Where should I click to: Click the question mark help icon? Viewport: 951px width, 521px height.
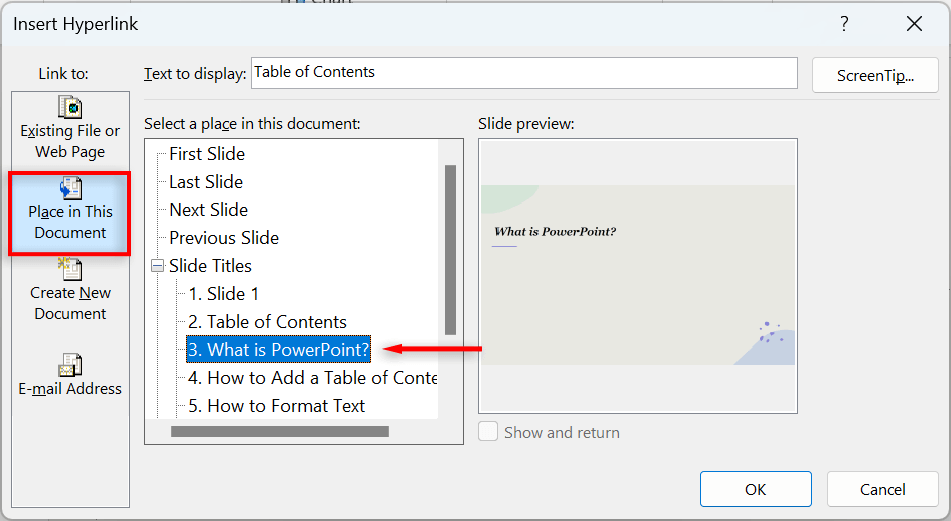coord(845,24)
